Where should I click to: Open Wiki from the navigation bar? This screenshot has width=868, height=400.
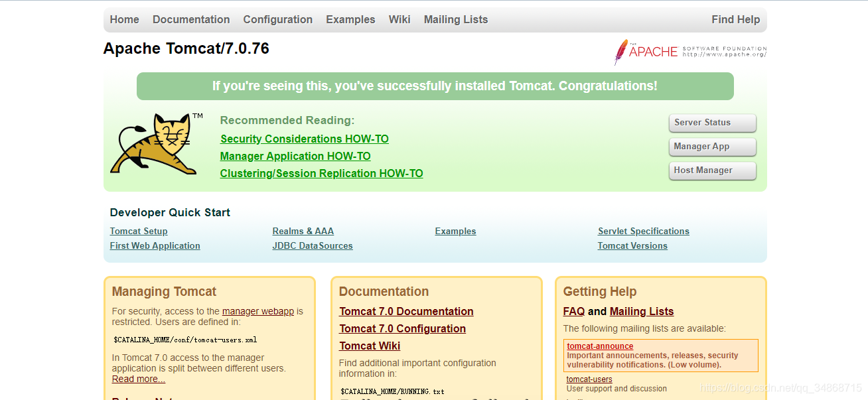[399, 20]
